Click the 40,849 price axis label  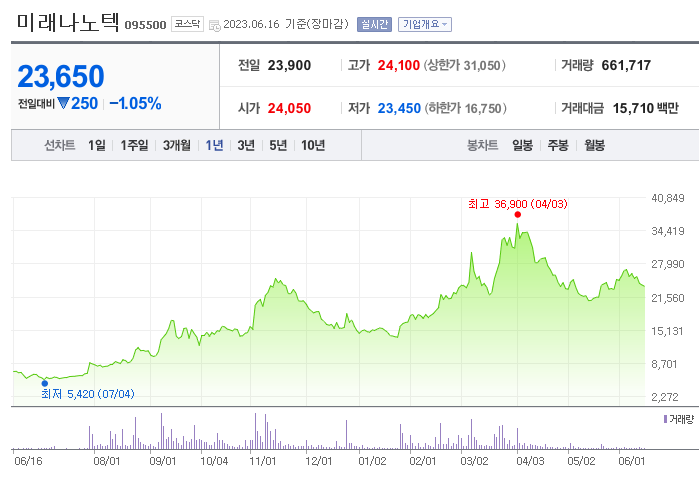[668, 198]
